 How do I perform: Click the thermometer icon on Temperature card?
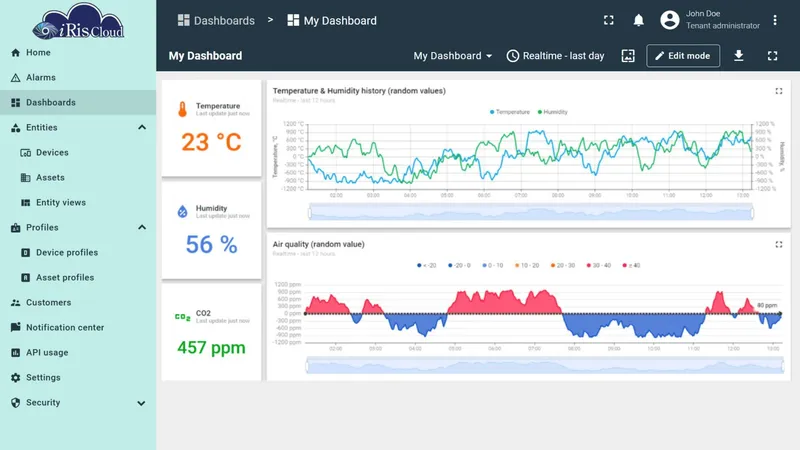(x=182, y=109)
